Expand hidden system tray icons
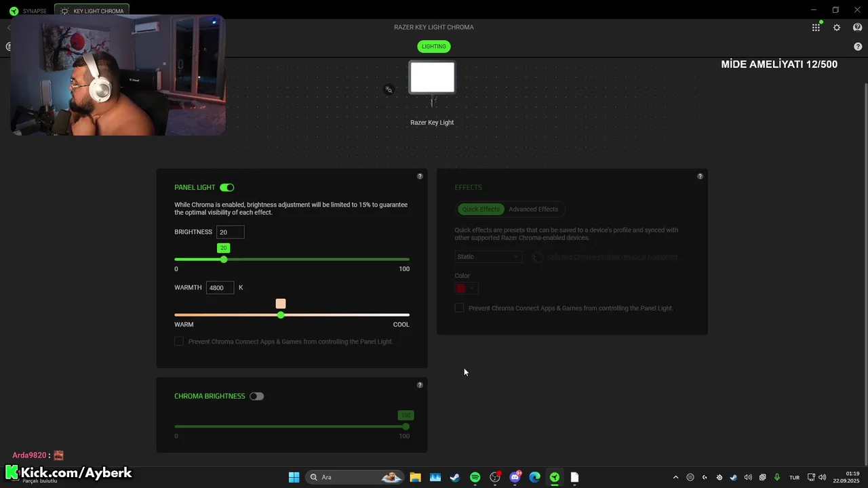The height and width of the screenshot is (488, 868). (675, 477)
